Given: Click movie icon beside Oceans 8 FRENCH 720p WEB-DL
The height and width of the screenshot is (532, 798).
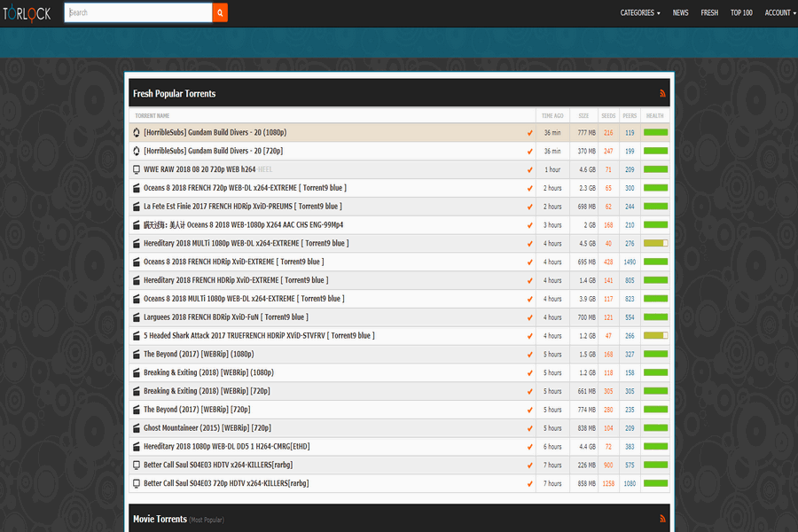Looking at the screenshot, I should click(137, 188).
